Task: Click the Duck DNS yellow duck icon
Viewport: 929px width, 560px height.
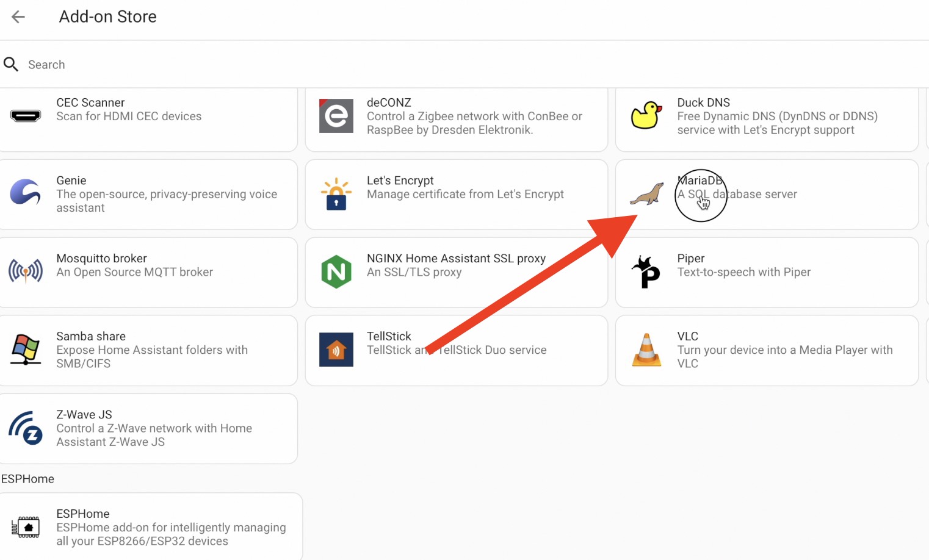Action: click(x=647, y=115)
